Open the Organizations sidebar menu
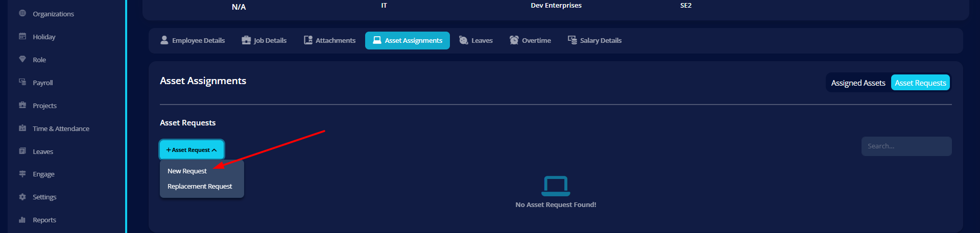The image size is (980, 233). tap(53, 14)
